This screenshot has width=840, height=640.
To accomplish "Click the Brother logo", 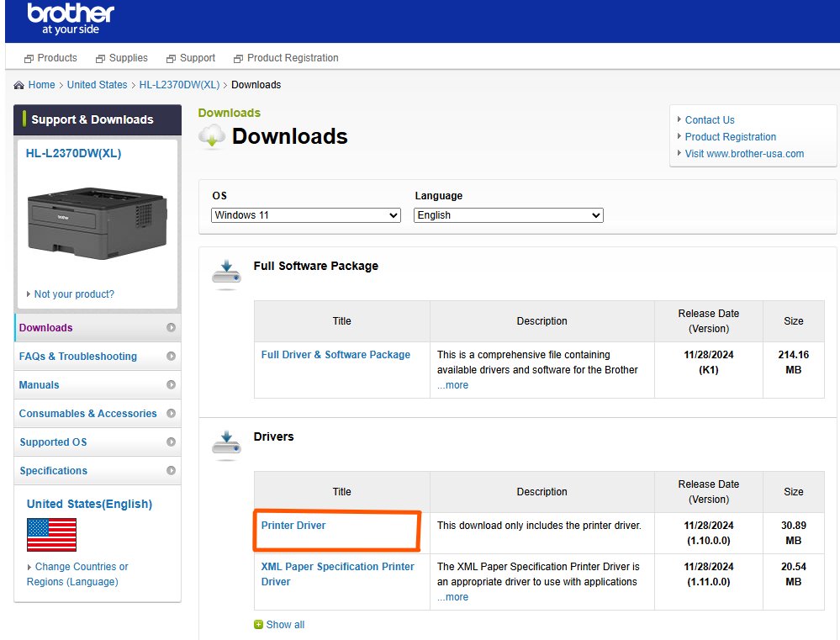I will tap(71, 19).
